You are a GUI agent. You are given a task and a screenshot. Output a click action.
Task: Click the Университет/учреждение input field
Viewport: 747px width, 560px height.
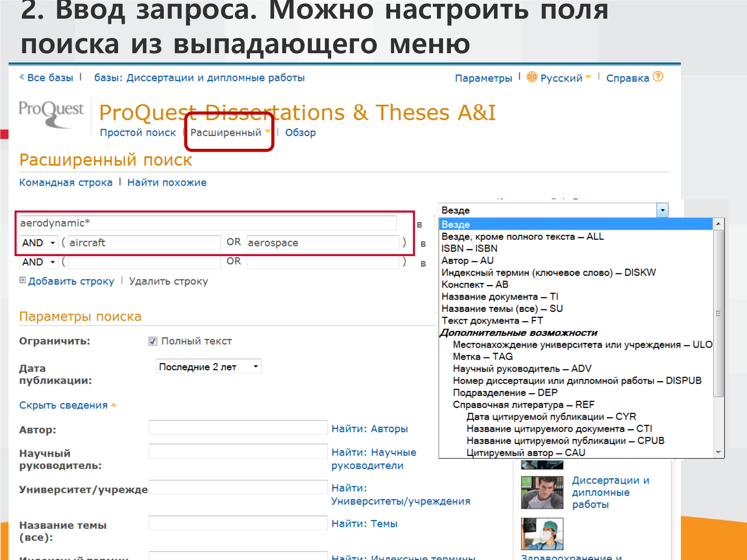238,487
